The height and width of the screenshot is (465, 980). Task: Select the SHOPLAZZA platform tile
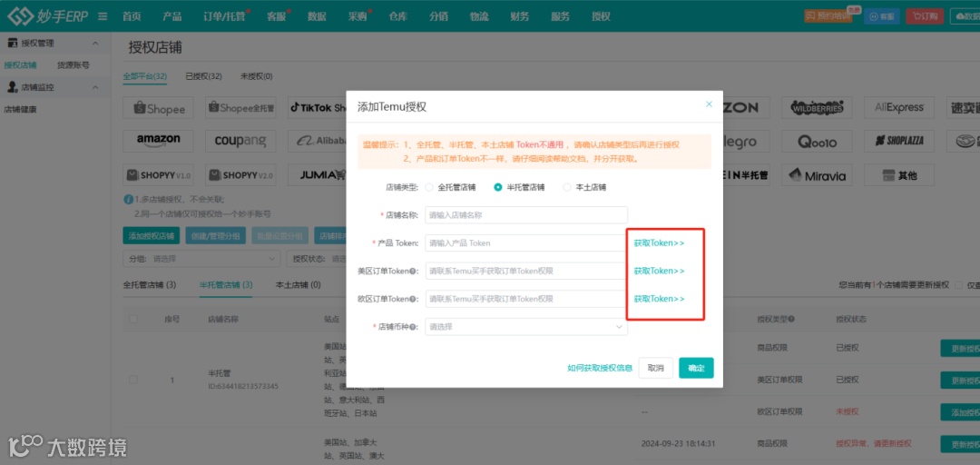[899, 141]
